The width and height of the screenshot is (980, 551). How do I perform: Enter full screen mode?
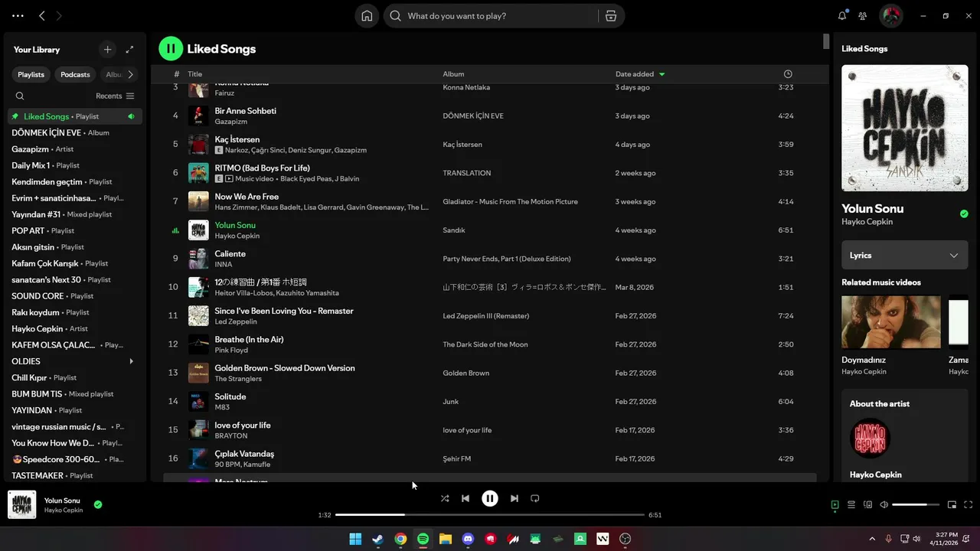tap(969, 504)
